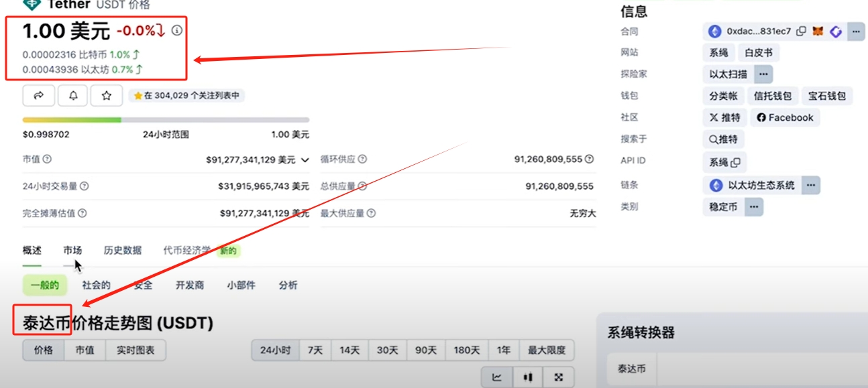Viewport: 868px width, 388px height.
Task: Expand more chains beside 以太坊生态系统
Action: coord(811,185)
